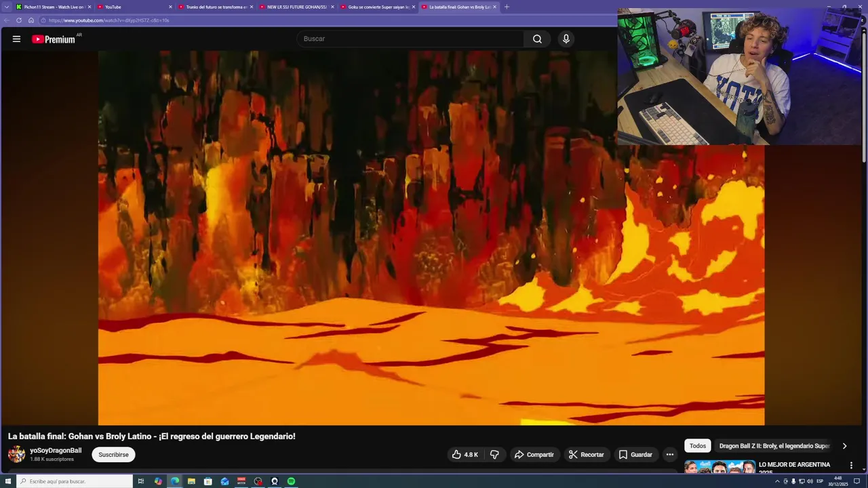The image size is (868, 488).
Task: Open the volume control tray icon
Action: pos(810,481)
